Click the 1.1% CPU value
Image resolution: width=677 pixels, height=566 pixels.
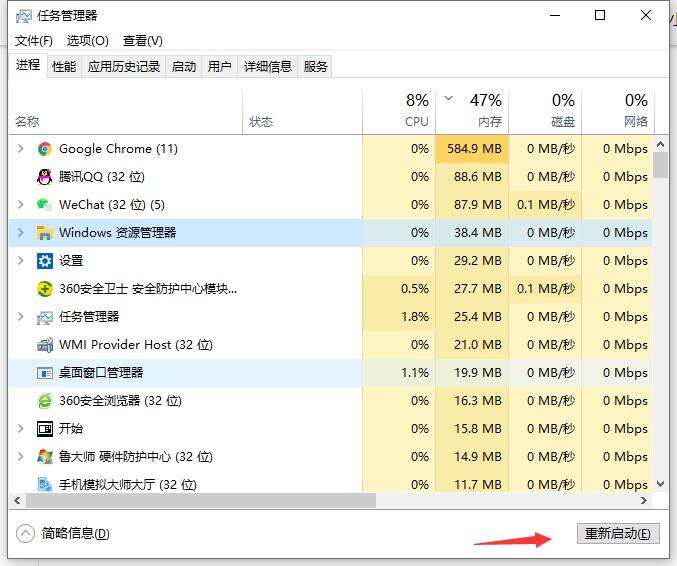(415, 373)
